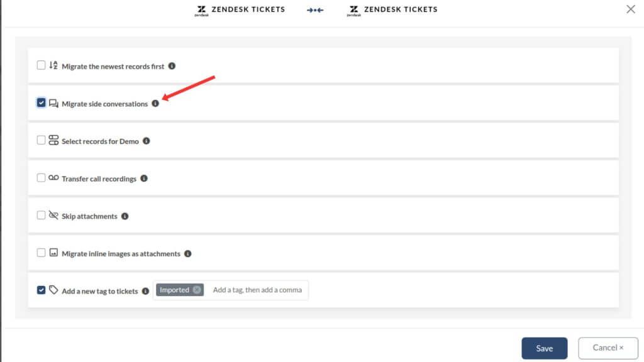Image resolution: width=644 pixels, height=362 pixels.
Task: Check the Skip attachments option
Action: [41, 215]
